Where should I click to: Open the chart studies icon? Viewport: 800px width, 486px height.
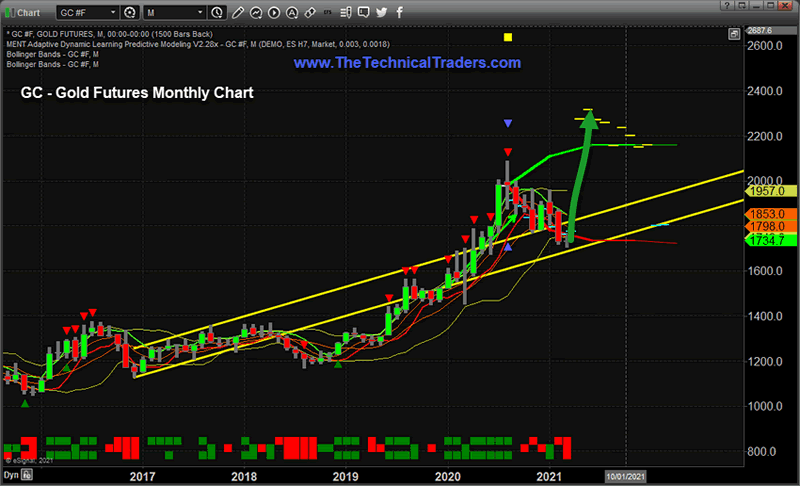pyautogui.click(x=256, y=13)
